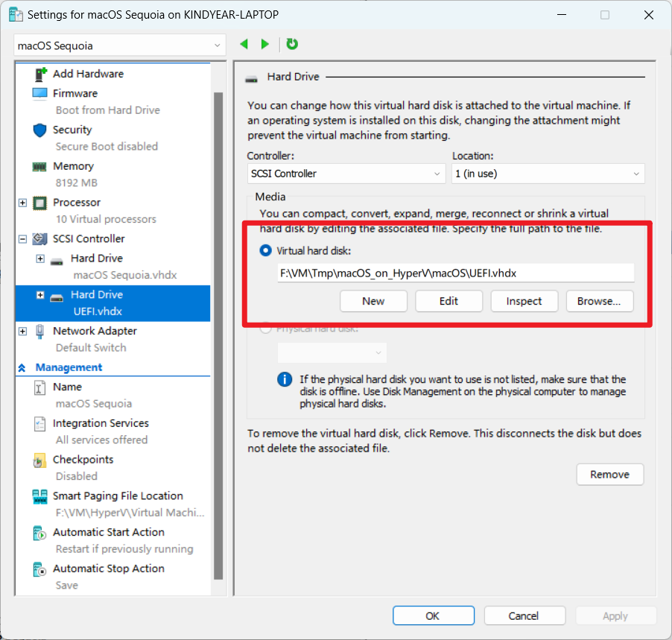Open the Memory settings page
Viewport: 672px width, 640px height.
(x=73, y=166)
